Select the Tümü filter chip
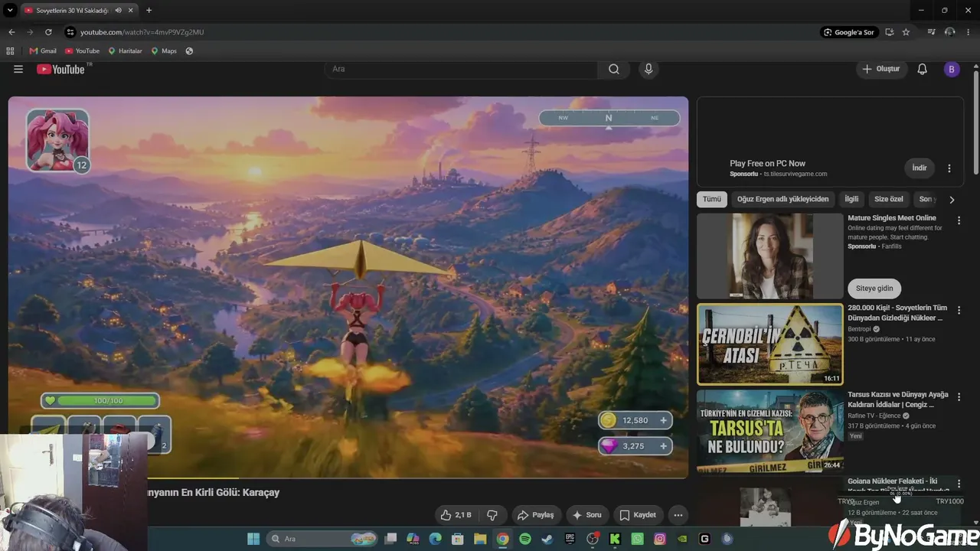 712,199
